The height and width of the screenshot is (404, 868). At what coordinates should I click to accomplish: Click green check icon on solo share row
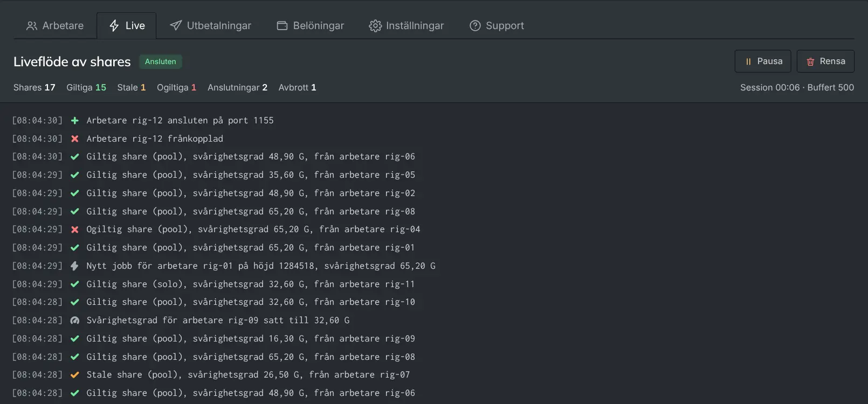pos(75,284)
